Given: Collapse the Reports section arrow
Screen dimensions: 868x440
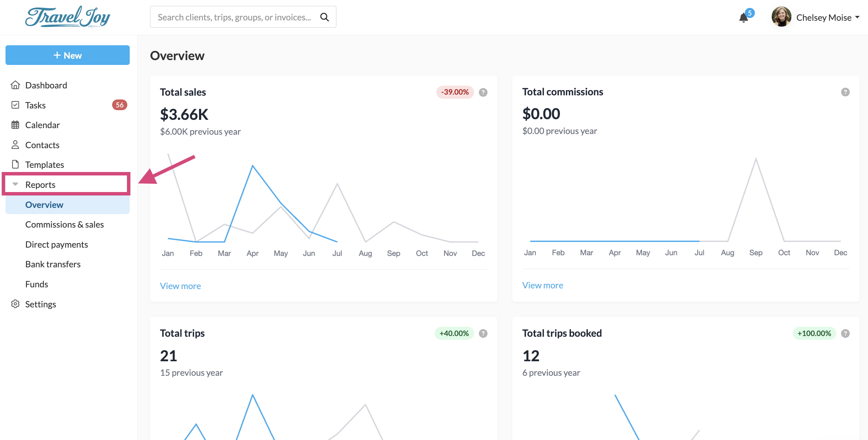Looking at the screenshot, I should 15,184.
